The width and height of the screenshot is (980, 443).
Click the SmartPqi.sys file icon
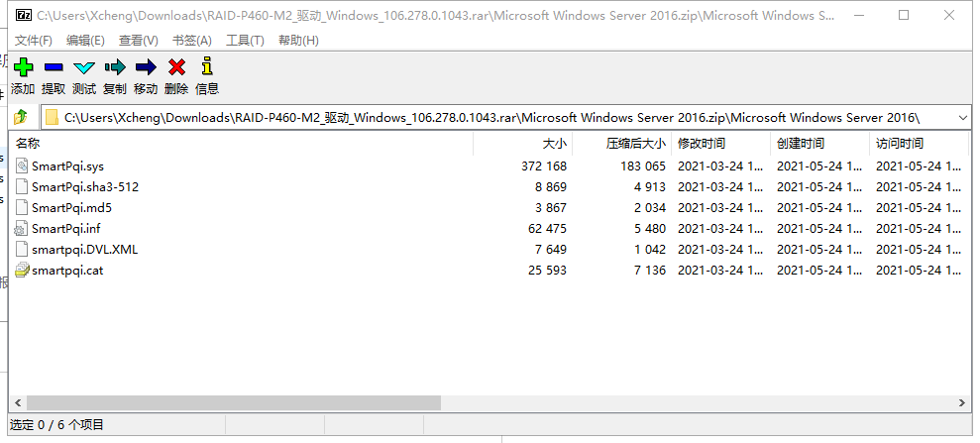22,166
